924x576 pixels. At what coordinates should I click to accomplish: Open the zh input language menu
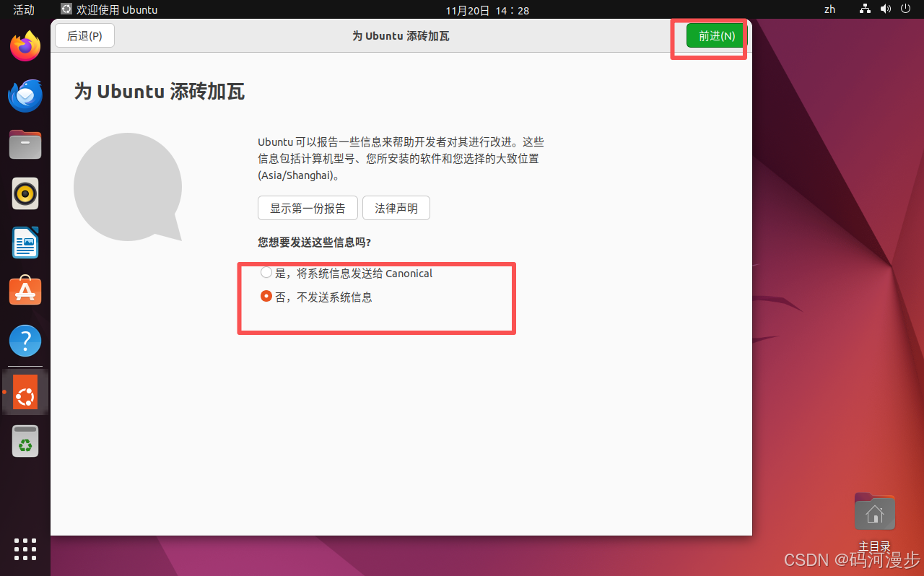pos(830,9)
